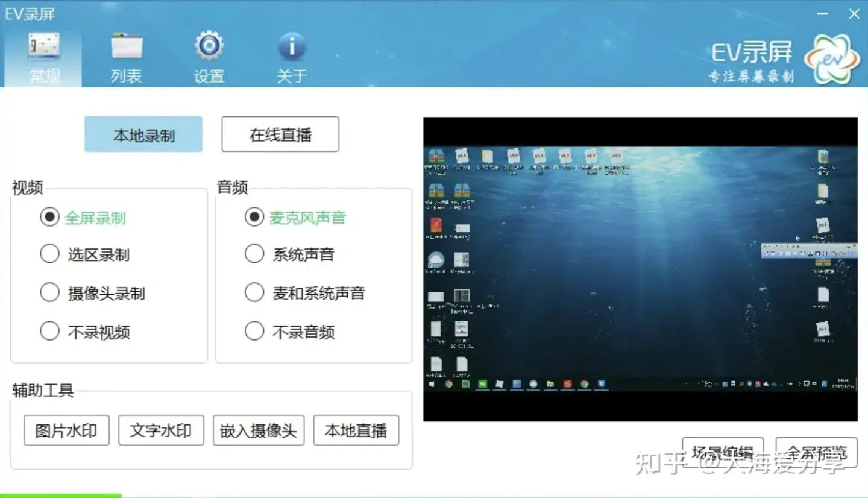The image size is (868, 498).
Task: Click the 常规 monitor icon
Action: (x=43, y=45)
